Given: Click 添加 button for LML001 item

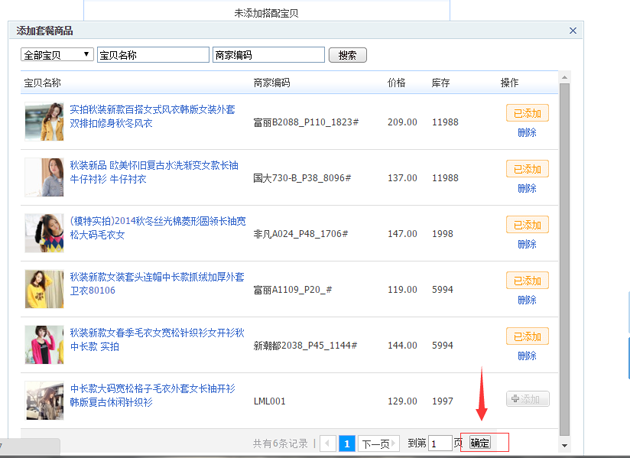Looking at the screenshot, I should (x=528, y=399).
